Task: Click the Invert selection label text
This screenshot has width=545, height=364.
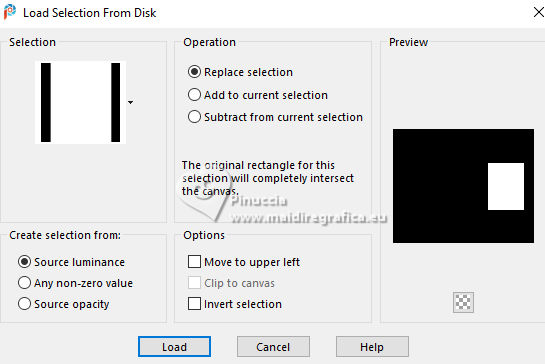Action: pos(243,304)
